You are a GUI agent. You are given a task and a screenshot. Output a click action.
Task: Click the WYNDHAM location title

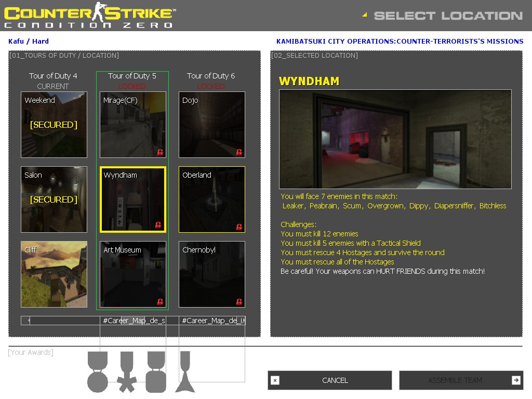309,82
